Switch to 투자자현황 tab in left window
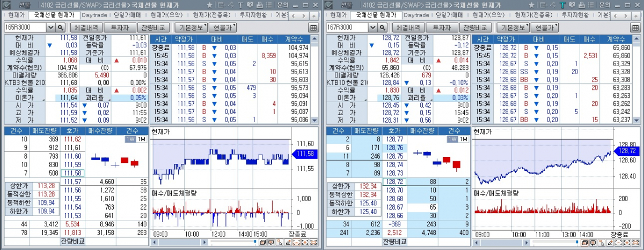The width and height of the screenshot is (644, 250). pyautogui.click(x=253, y=16)
